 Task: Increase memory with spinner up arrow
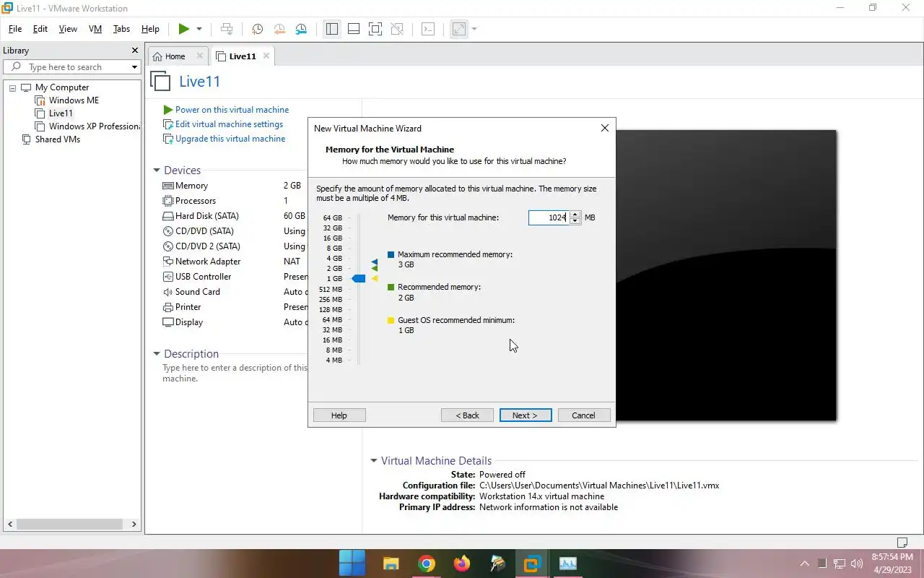[575, 215]
